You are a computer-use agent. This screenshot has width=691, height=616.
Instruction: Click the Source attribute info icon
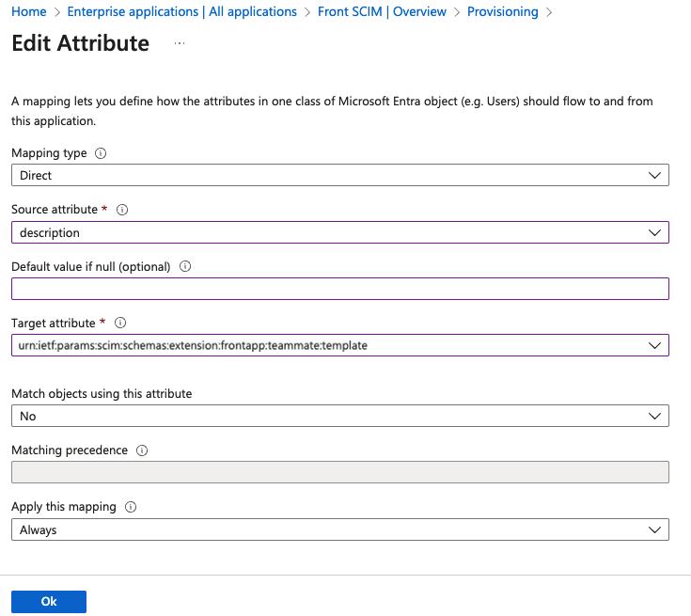coord(122,210)
